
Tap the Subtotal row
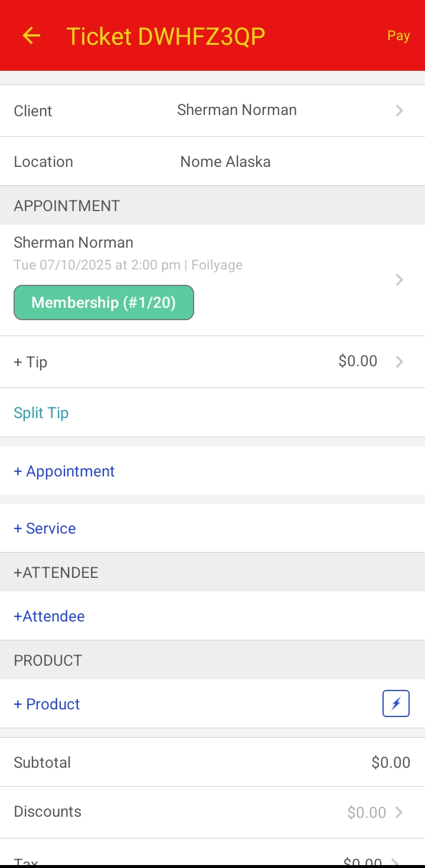(212, 762)
